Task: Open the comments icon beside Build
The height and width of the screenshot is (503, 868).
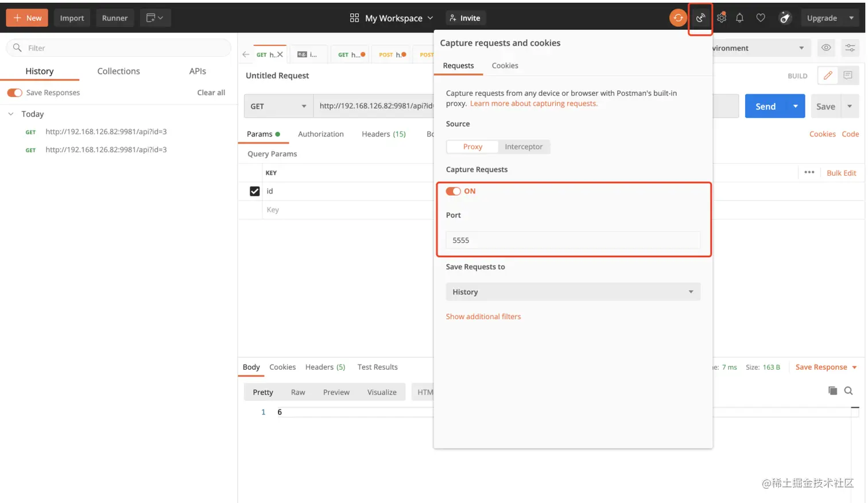Action: pyautogui.click(x=848, y=75)
